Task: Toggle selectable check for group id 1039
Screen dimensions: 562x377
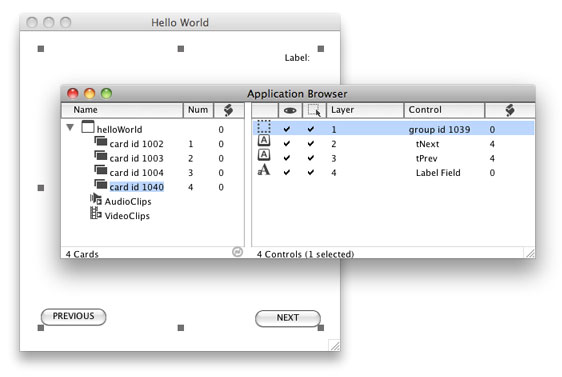Action: point(311,129)
